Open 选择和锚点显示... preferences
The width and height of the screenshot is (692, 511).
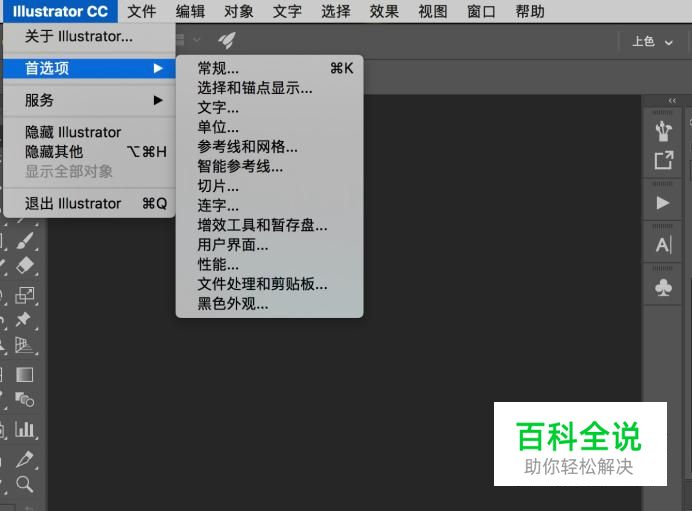tap(270, 88)
